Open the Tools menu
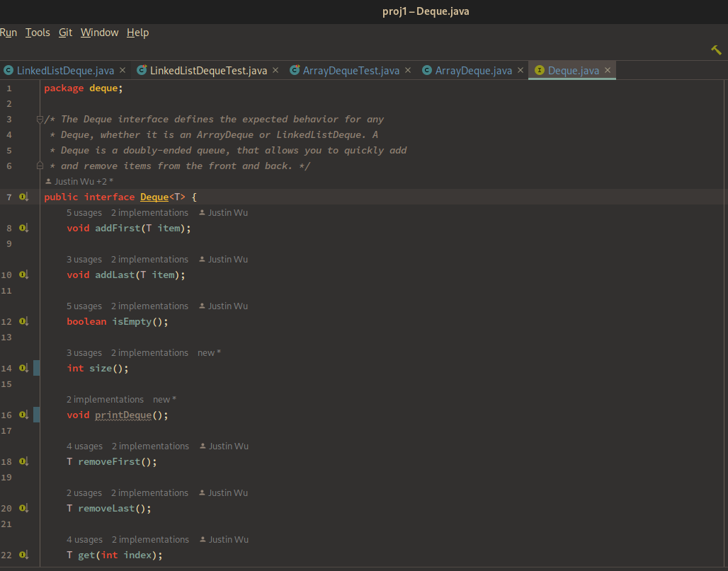 point(38,33)
